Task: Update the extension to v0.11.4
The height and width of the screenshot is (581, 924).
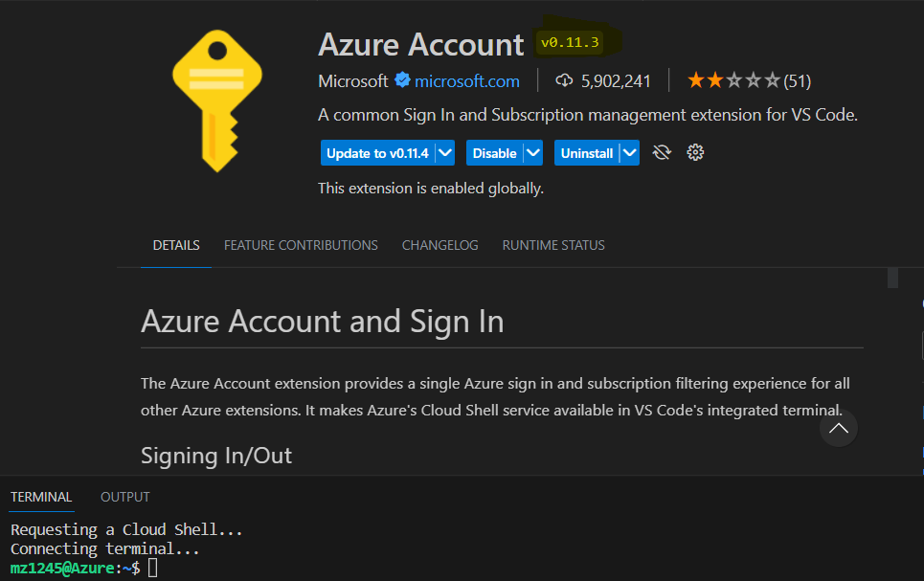Action: tap(378, 152)
